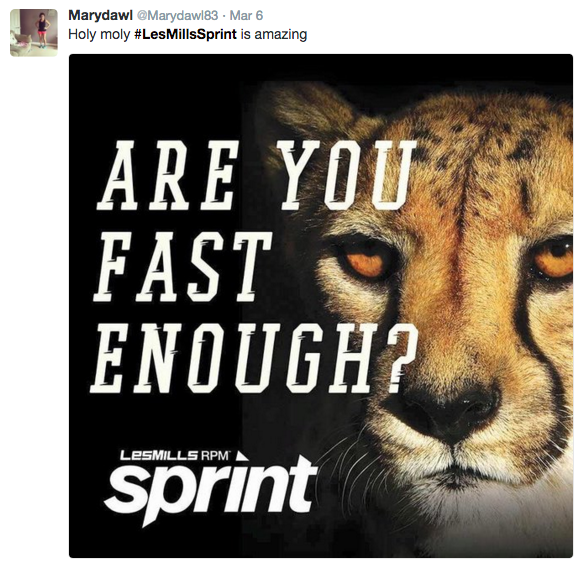Open Marydawl's profile avatar picture

coord(34,33)
